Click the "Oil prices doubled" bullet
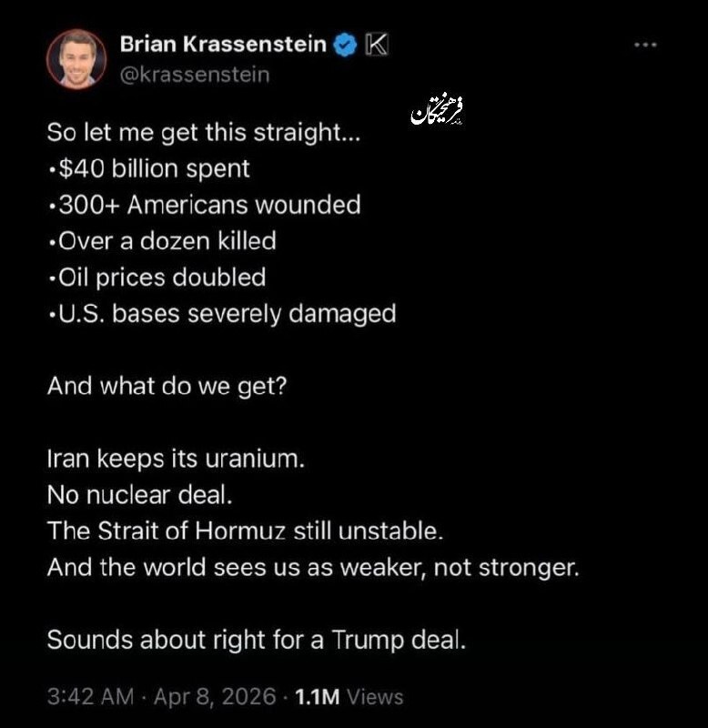This screenshot has height=728, width=708. (x=157, y=278)
